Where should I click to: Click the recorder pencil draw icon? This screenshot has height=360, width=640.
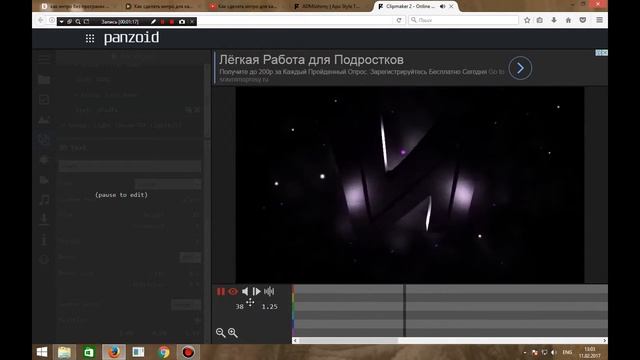point(153,22)
